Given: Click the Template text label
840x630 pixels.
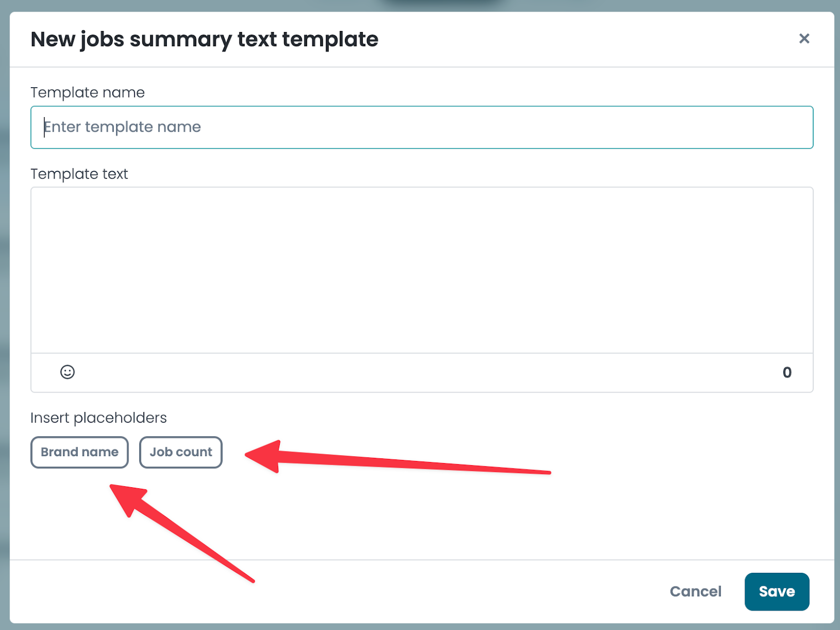Looking at the screenshot, I should 79,174.
